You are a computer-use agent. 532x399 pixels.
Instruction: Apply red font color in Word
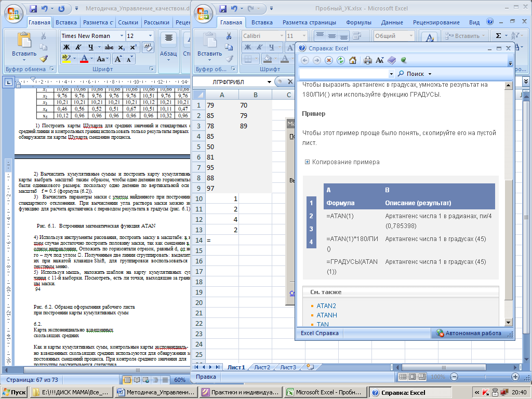(84, 59)
